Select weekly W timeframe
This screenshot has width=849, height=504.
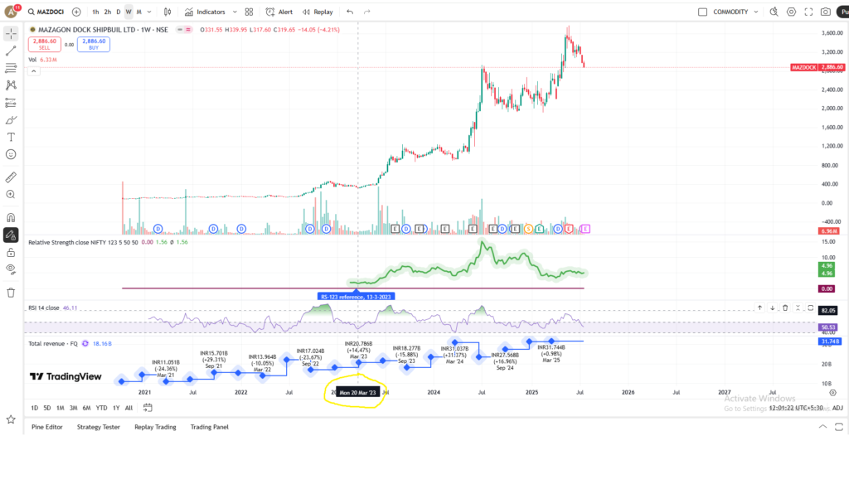tap(129, 12)
